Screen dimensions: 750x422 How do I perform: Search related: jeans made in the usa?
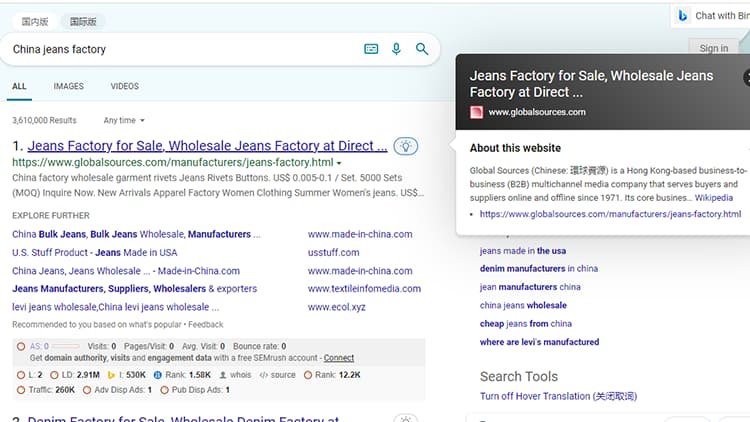(523, 251)
